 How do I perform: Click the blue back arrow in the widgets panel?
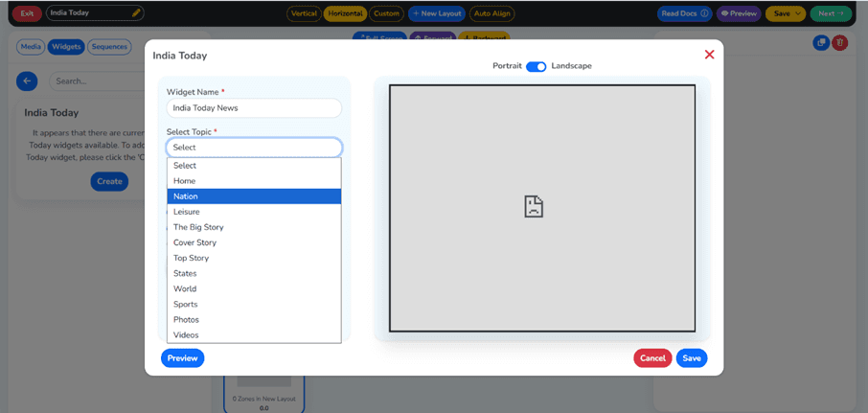pyautogui.click(x=27, y=81)
